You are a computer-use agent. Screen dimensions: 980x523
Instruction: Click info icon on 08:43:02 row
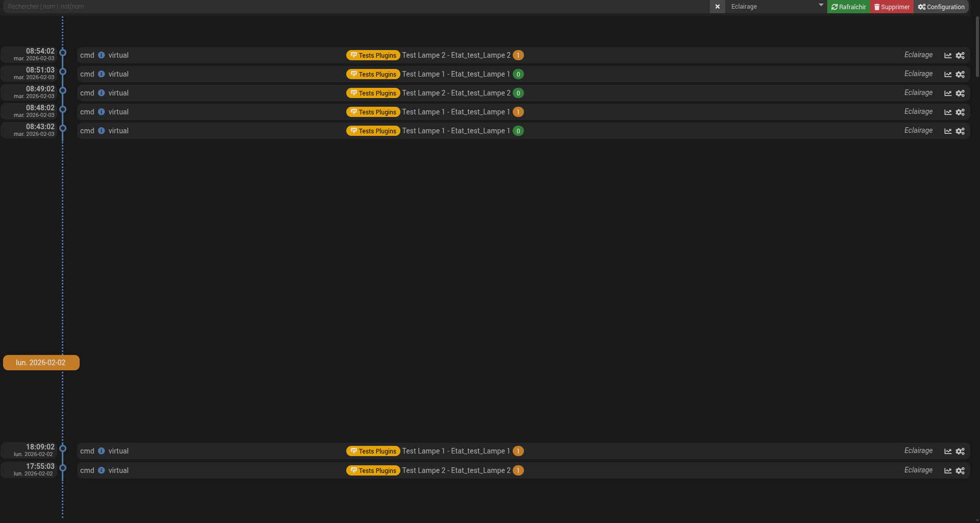click(101, 131)
